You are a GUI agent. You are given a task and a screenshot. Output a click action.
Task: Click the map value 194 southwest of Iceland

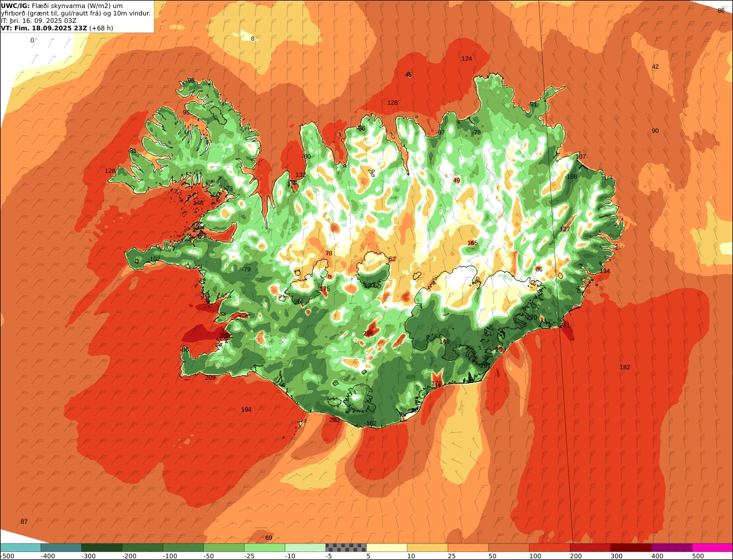click(x=246, y=409)
